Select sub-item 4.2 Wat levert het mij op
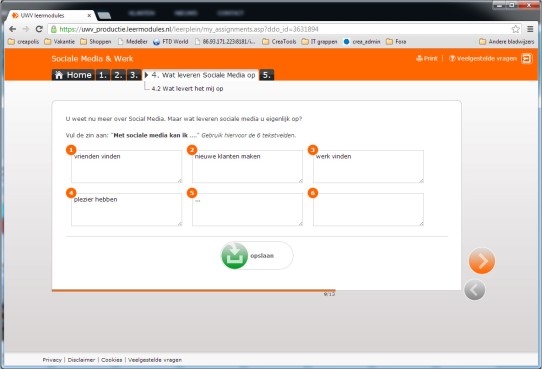Viewport: 542px width, 369px height. [x=187, y=88]
